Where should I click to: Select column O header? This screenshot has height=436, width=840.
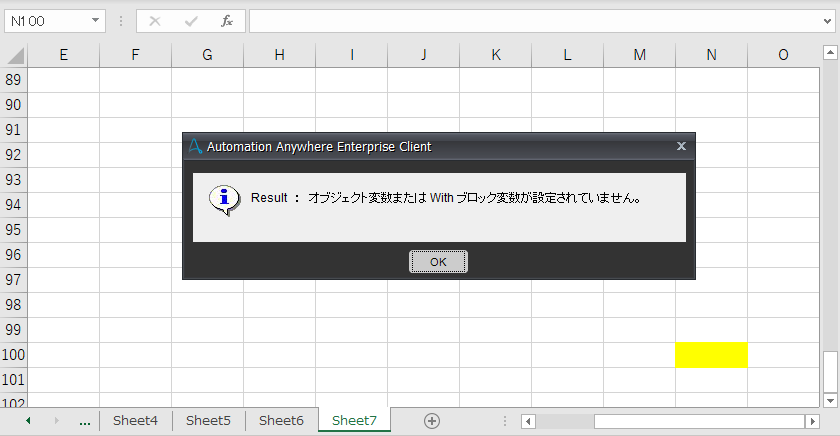point(783,55)
